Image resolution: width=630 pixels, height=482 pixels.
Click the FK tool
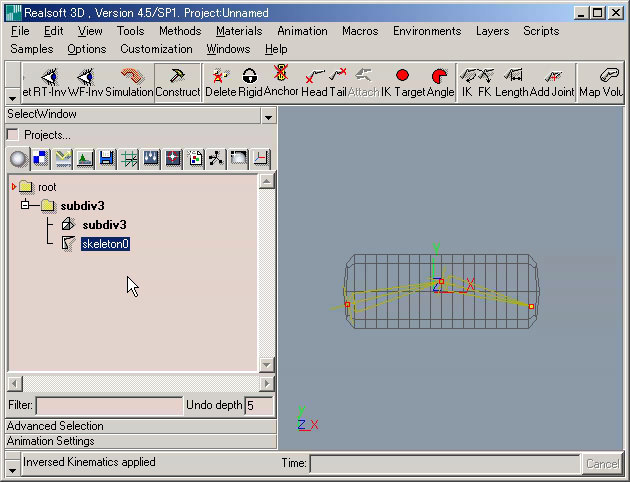coord(485,82)
